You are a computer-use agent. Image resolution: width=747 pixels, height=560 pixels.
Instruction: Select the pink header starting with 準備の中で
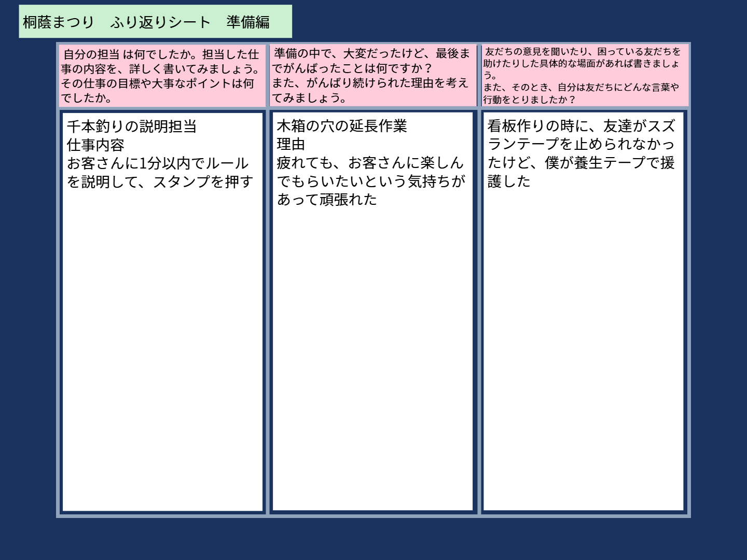[371, 76]
